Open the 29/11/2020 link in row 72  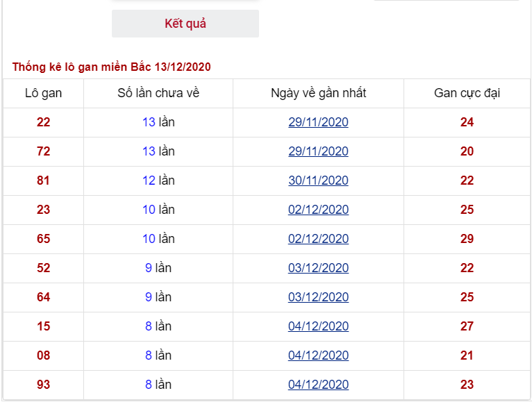coord(318,151)
